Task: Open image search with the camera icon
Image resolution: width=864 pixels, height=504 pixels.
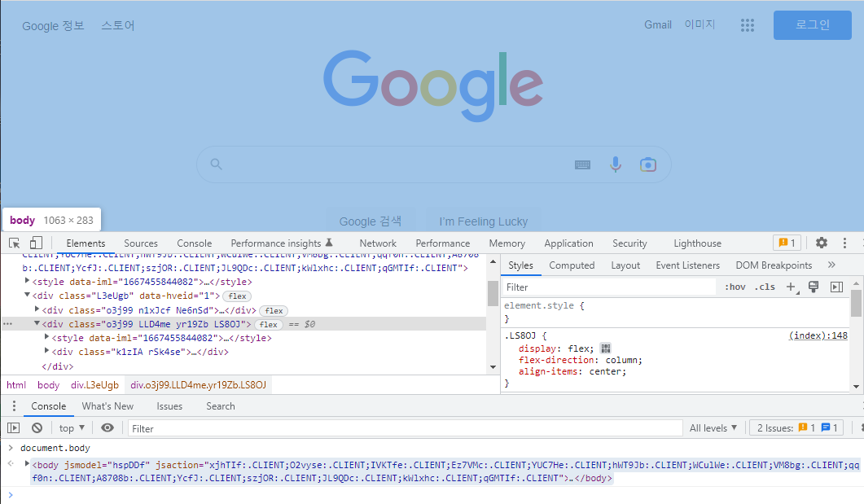Action: (x=648, y=164)
